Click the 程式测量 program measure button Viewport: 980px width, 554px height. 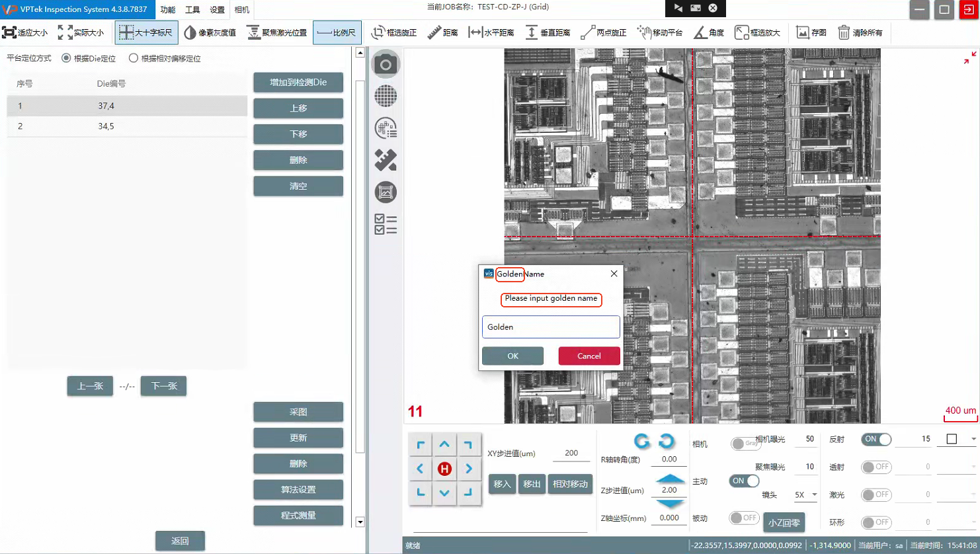click(x=298, y=515)
